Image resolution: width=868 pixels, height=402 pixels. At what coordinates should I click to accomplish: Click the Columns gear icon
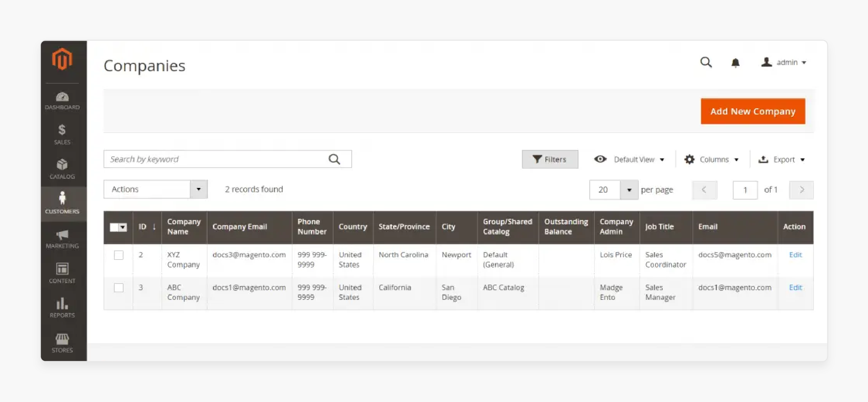(689, 159)
